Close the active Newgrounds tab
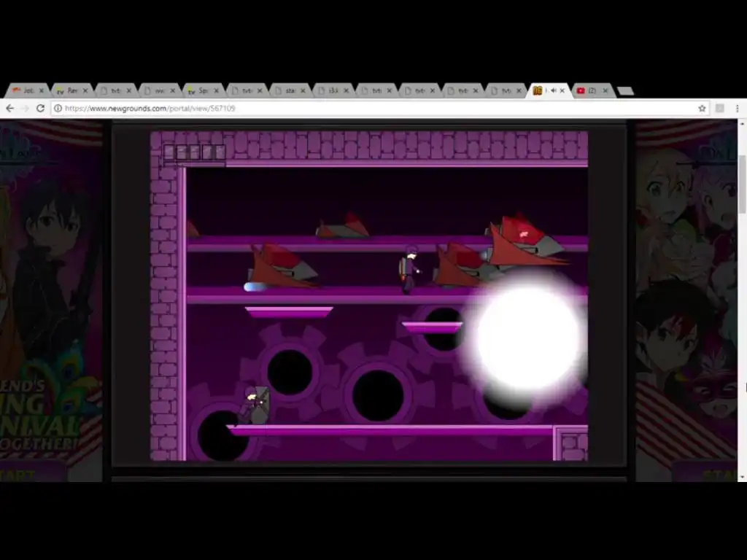The height and width of the screenshot is (560, 747). point(562,90)
